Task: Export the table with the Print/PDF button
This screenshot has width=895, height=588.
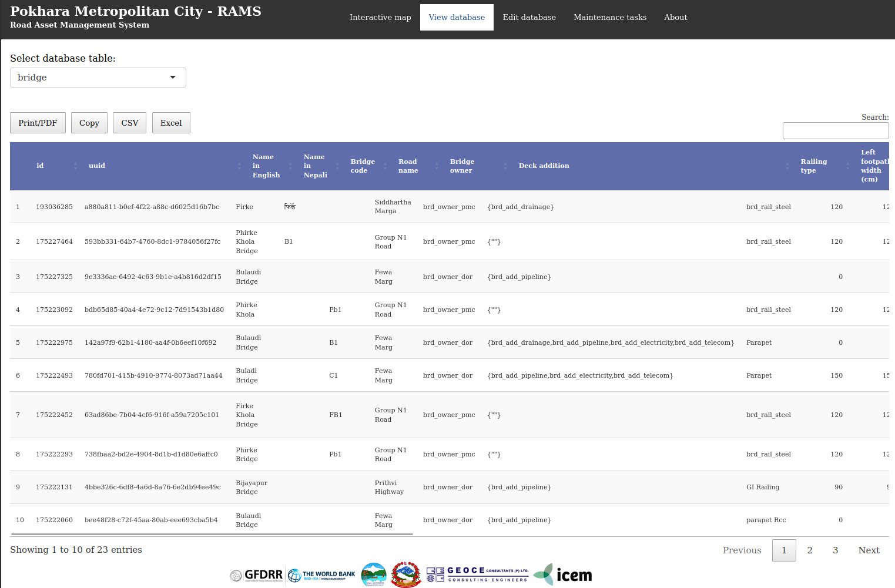Action: [x=38, y=123]
